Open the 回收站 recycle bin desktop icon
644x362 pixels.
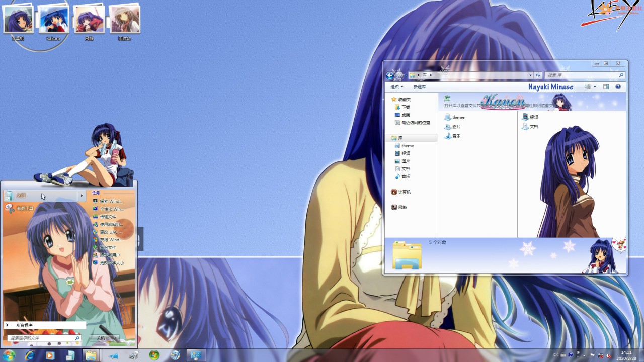(124, 23)
